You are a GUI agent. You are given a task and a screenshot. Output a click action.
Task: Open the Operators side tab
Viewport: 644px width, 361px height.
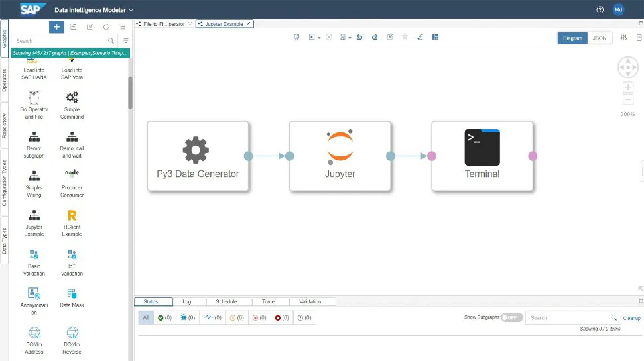[x=4, y=80]
